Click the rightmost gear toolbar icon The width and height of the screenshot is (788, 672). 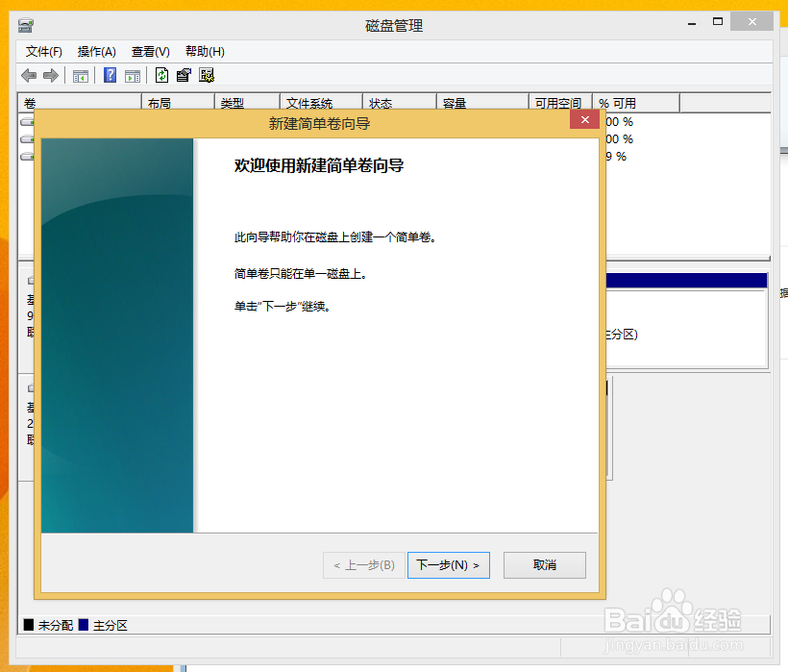(207, 75)
